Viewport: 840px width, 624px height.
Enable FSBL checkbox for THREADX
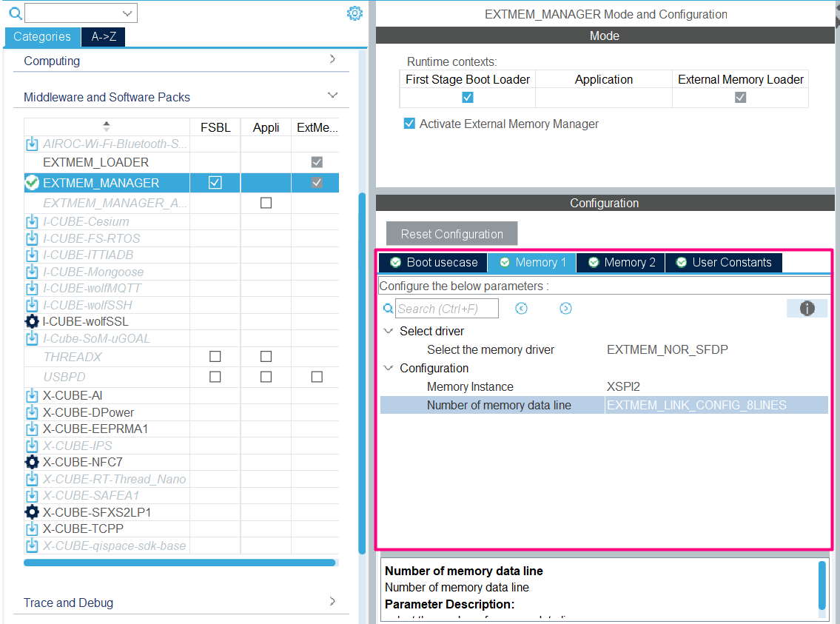click(215, 356)
